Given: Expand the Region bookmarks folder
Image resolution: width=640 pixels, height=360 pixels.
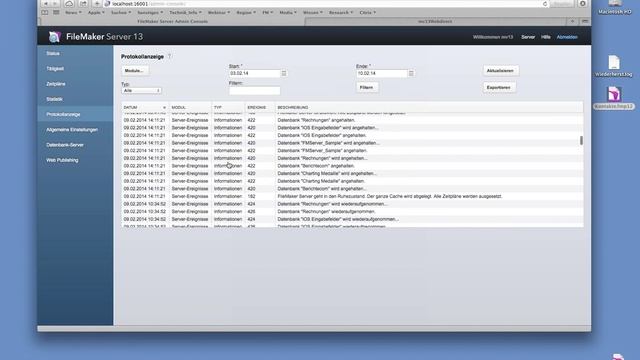Looking at the screenshot, I should tap(246, 13).
